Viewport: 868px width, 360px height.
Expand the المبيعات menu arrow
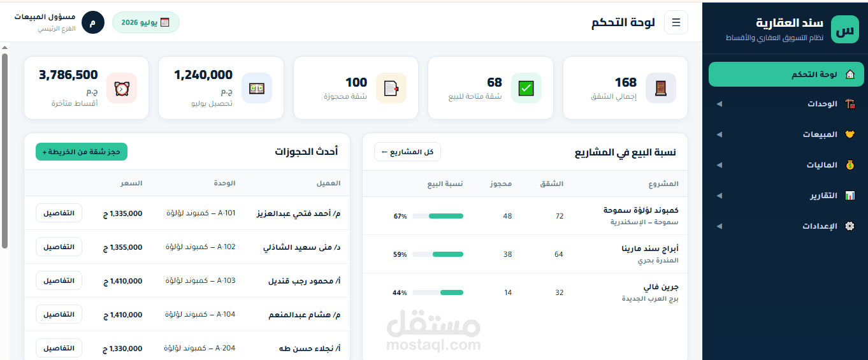pos(720,134)
